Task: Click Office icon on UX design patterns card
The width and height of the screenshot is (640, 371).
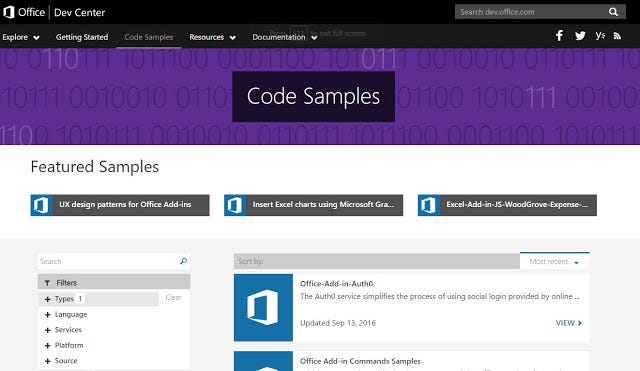Action: point(41,205)
